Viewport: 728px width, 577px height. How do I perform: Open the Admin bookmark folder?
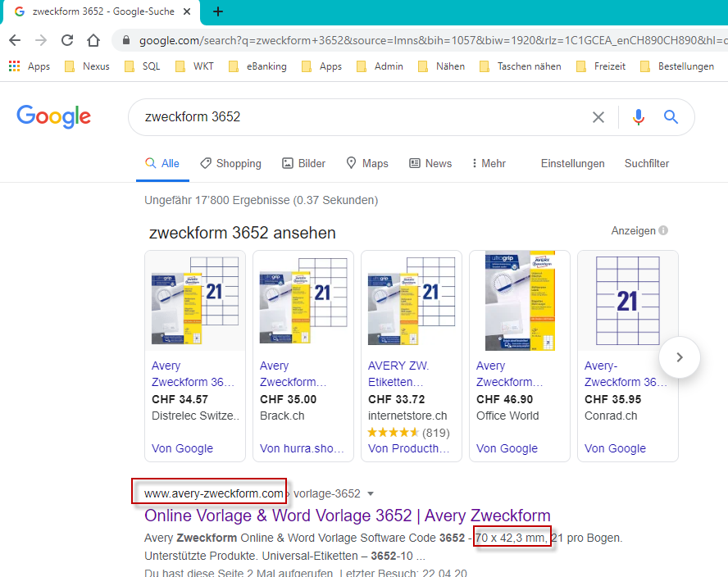[x=380, y=66]
